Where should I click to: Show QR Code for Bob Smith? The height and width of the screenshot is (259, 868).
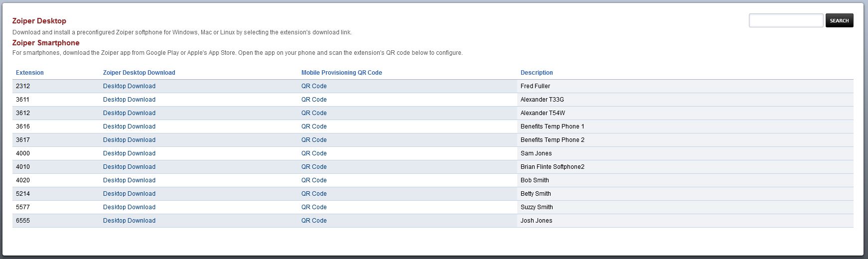[x=314, y=180]
